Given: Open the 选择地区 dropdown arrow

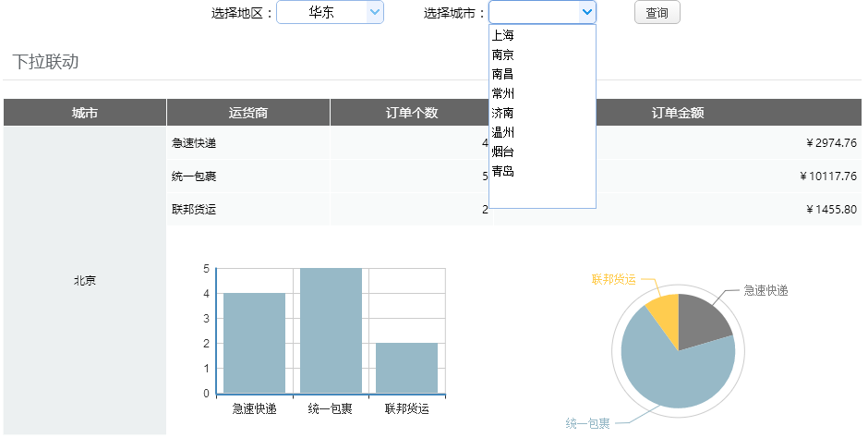Looking at the screenshot, I should tap(375, 12).
